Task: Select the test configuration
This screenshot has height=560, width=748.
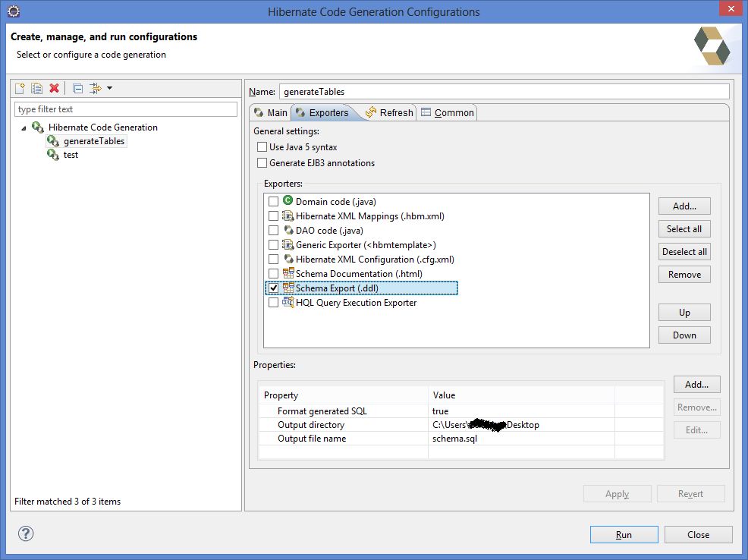Action: 71,155
